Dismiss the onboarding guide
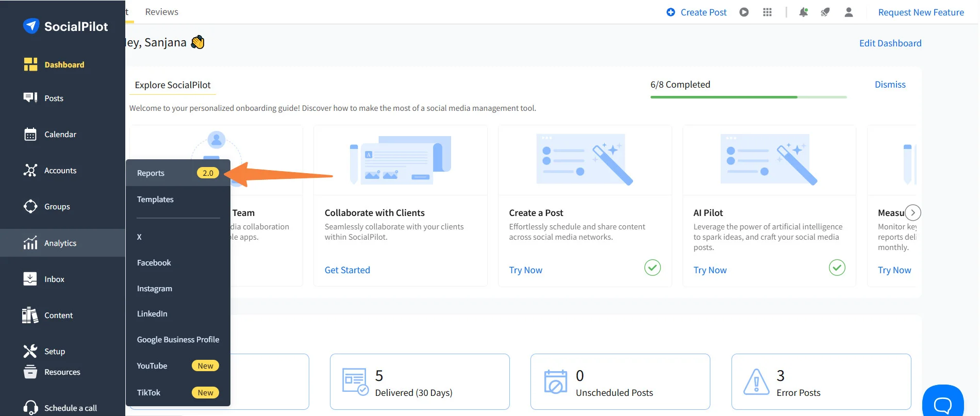The width and height of the screenshot is (980, 416). click(x=890, y=85)
